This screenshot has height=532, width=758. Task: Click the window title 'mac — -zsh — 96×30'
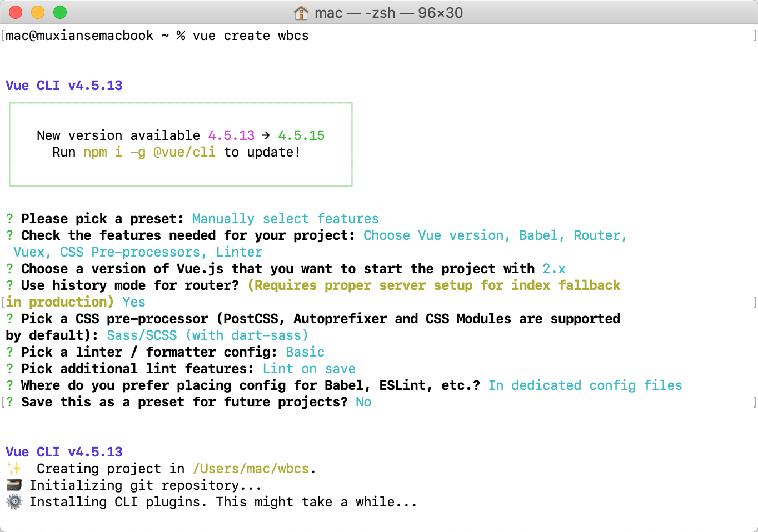pos(388,13)
